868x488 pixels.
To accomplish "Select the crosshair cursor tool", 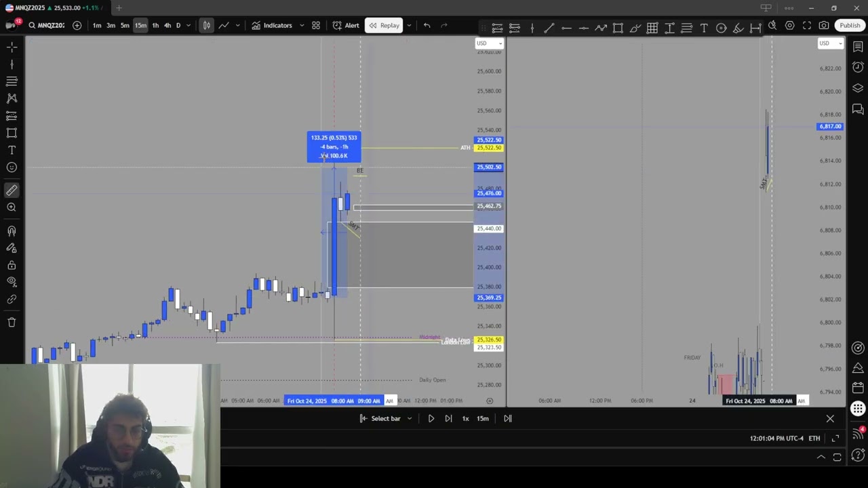I will 12,47.
